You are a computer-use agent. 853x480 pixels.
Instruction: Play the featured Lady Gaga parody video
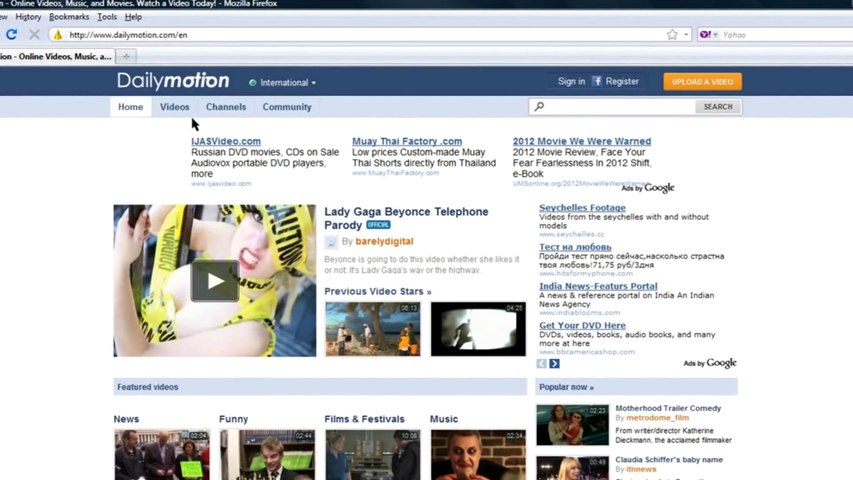pyautogui.click(x=215, y=281)
